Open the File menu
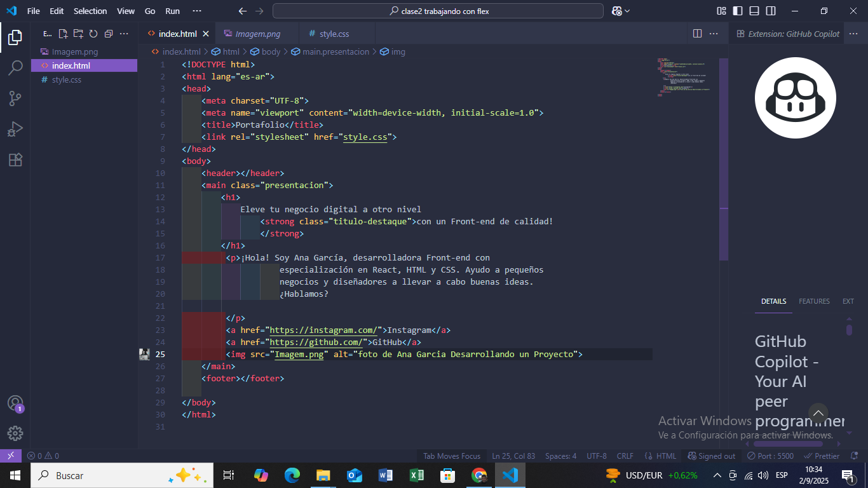Viewport: 868px width, 488px height. (34, 11)
